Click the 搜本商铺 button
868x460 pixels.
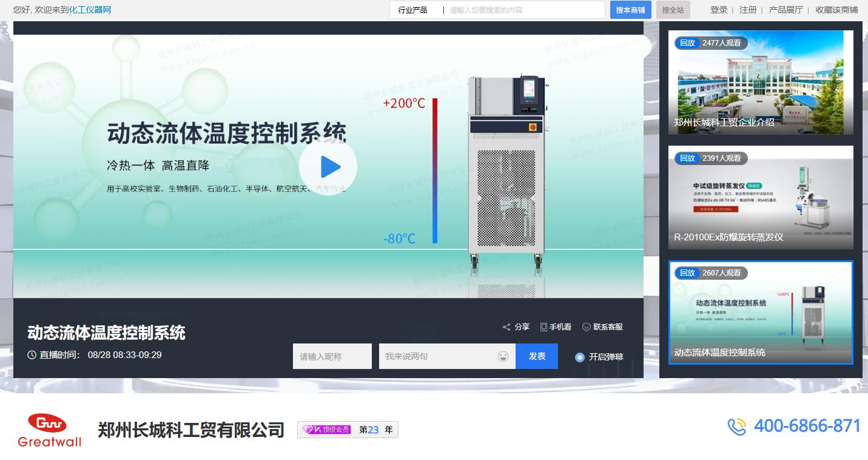[631, 10]
